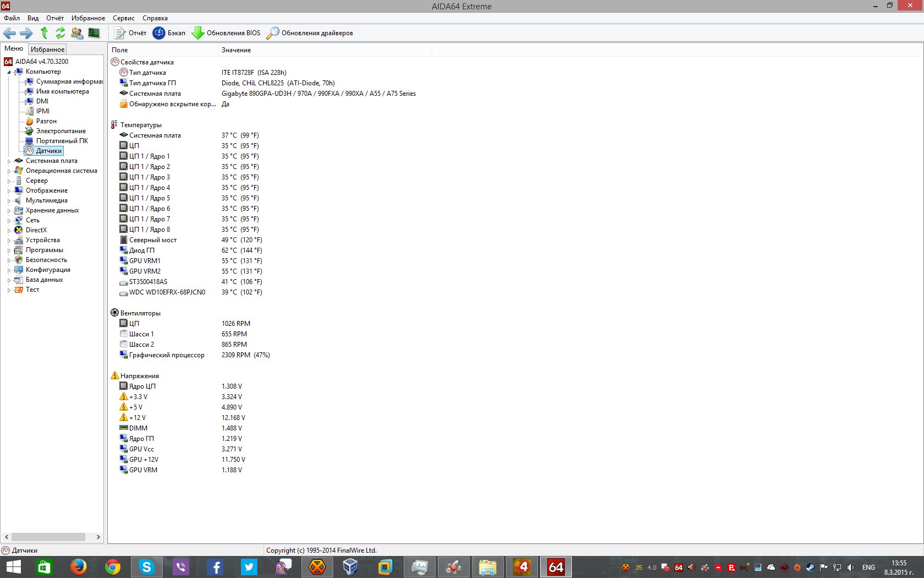Go forward with the right arrow toolbar icon
The image size is (924, 578).
click(26, 33)
